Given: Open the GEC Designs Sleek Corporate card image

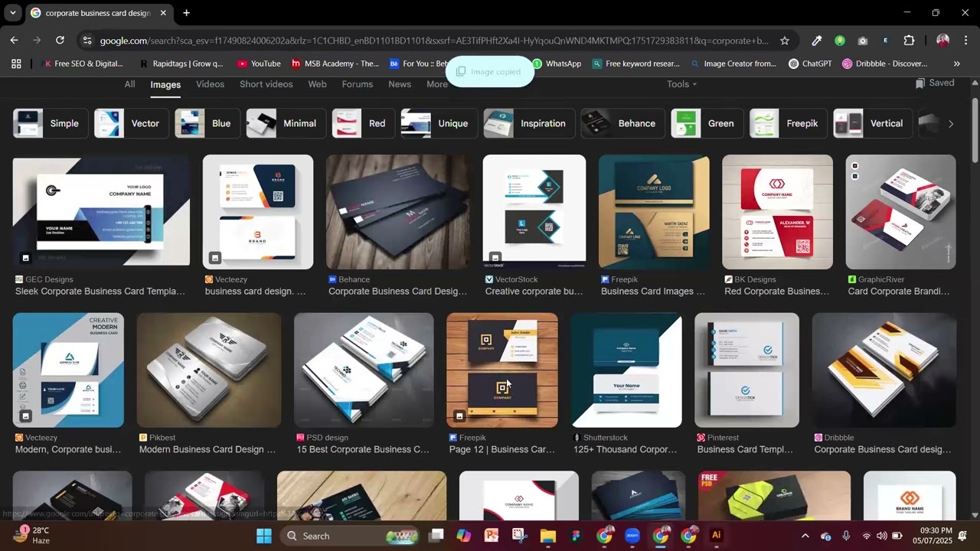Looking at the screenshot, I should click(x=101, y=210).
